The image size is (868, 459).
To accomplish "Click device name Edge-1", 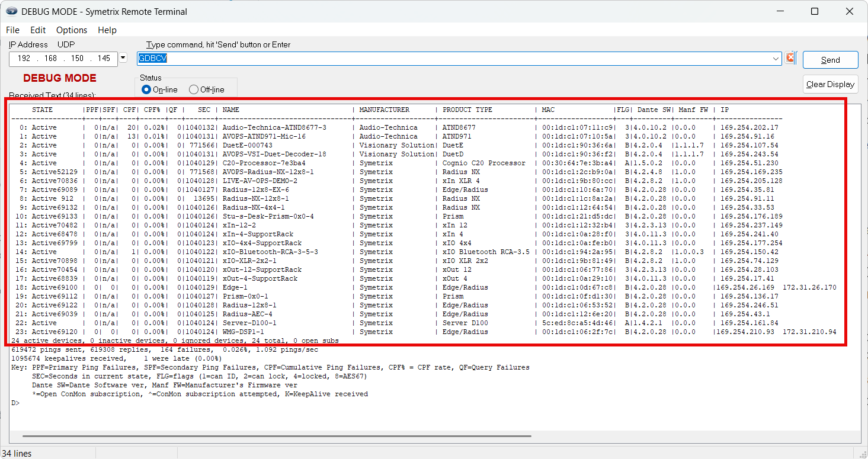I will click(235, 287).
